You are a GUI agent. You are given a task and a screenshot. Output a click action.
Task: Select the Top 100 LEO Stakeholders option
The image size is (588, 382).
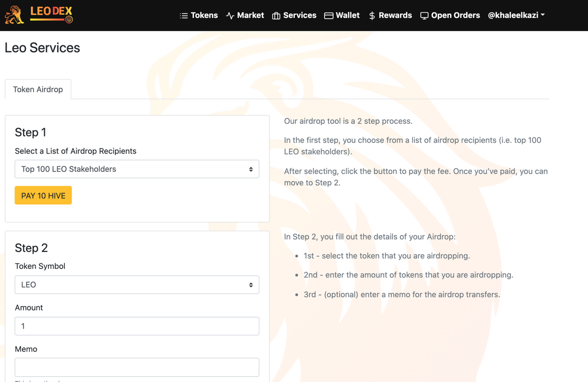136,169
